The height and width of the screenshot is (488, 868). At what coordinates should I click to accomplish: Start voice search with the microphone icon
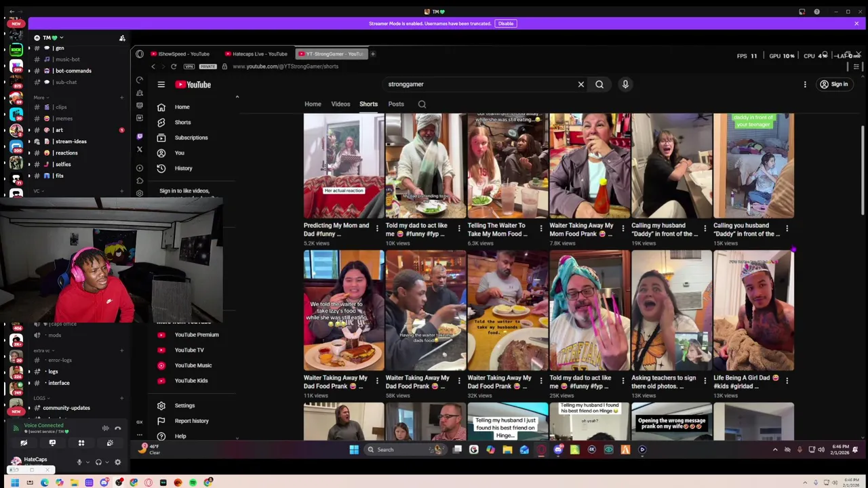tap(625, 84)
